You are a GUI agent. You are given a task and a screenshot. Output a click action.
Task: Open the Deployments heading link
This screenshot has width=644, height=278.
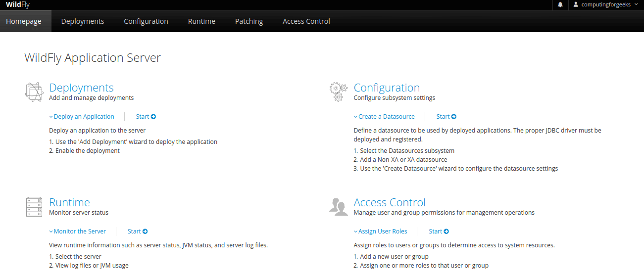tap(81, 88)
